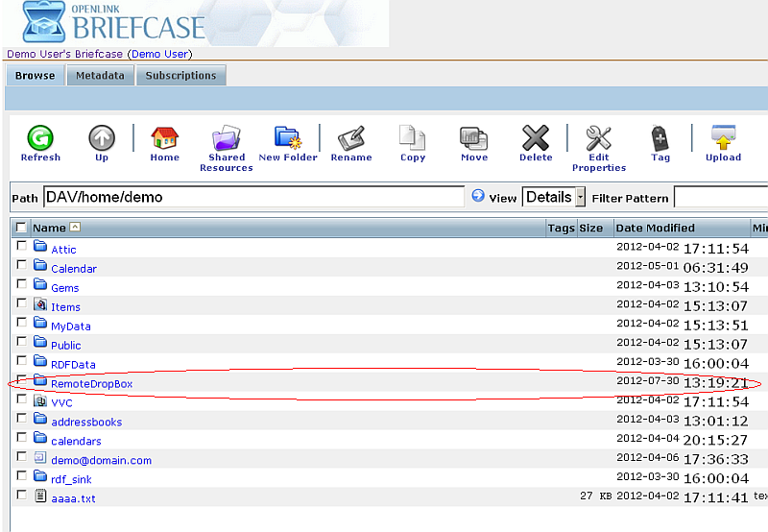
Task: Toggle the select-all checkbox in header
Action: (21, 228)
